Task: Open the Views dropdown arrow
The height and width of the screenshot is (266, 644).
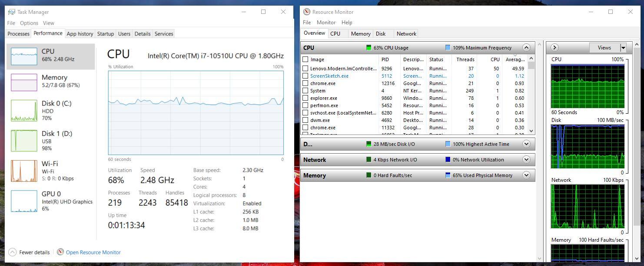Action: pos(623,48)
